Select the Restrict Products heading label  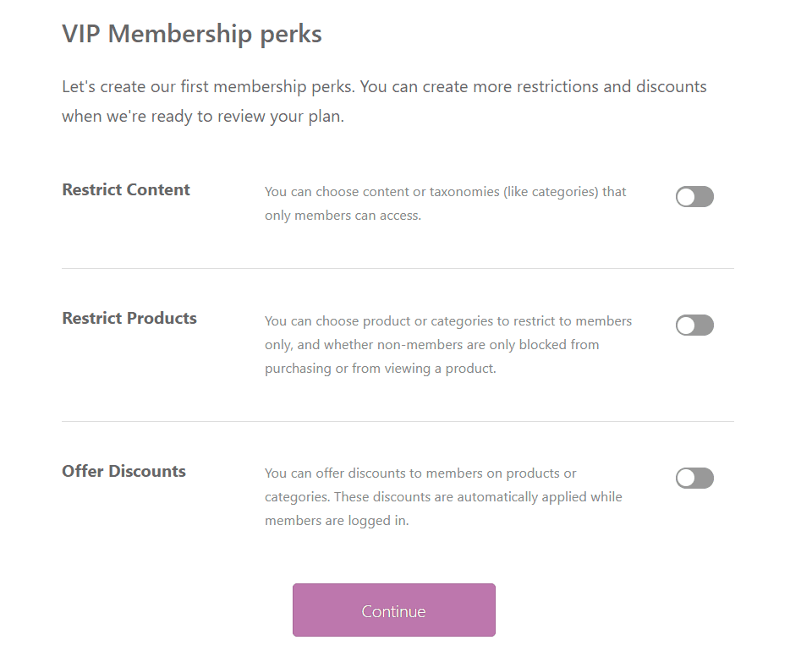point(129,318)
